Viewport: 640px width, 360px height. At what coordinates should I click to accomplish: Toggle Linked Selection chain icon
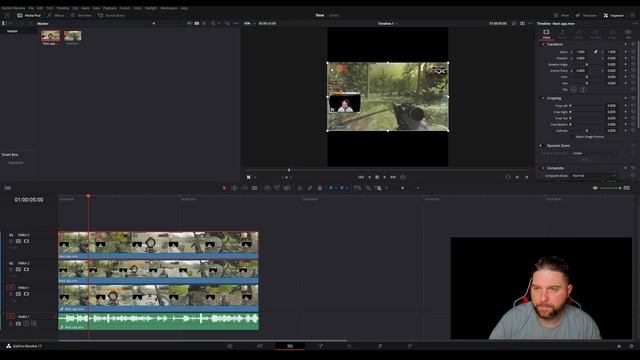[x=310, y=188]
